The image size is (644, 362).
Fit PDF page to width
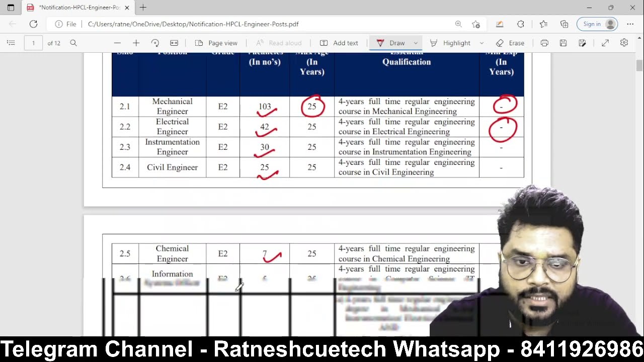(x=174, y=43)
